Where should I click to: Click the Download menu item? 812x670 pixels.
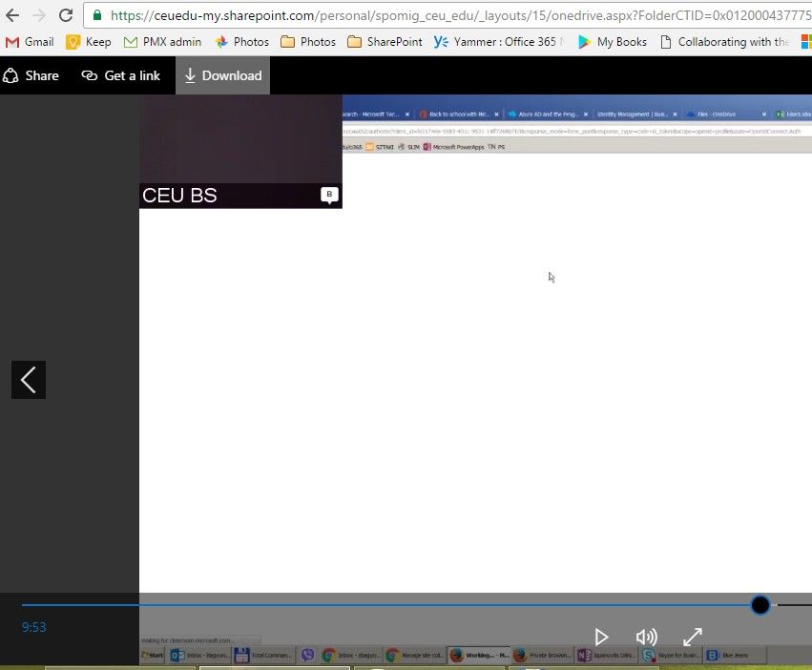(222, 75)
